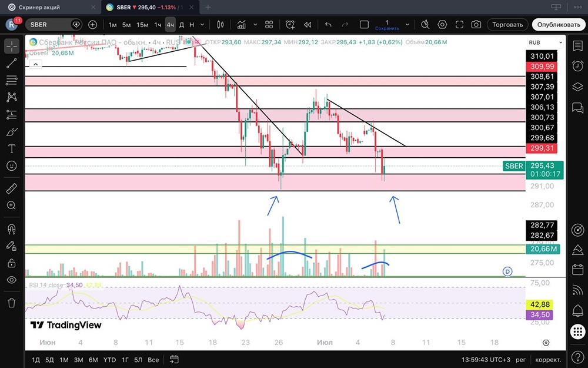Open the emoji icons tool
Screen dimensions: 588x368
tap(12, 165)
